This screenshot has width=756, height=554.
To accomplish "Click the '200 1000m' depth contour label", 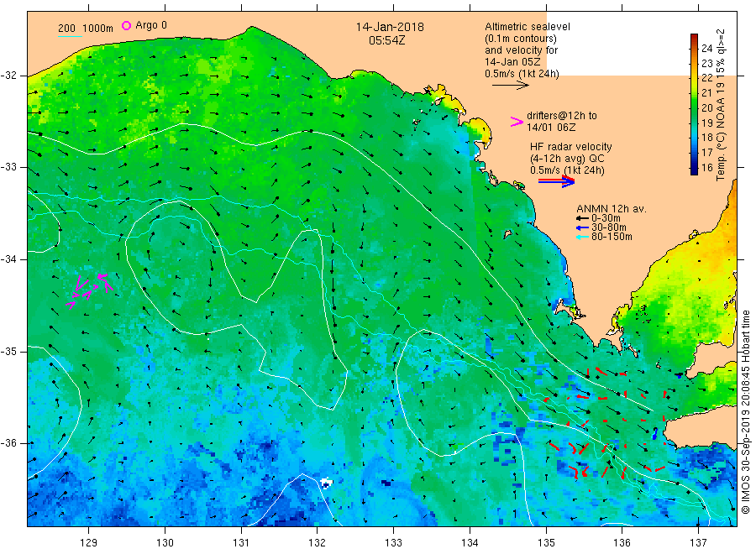I will [86, 28].
